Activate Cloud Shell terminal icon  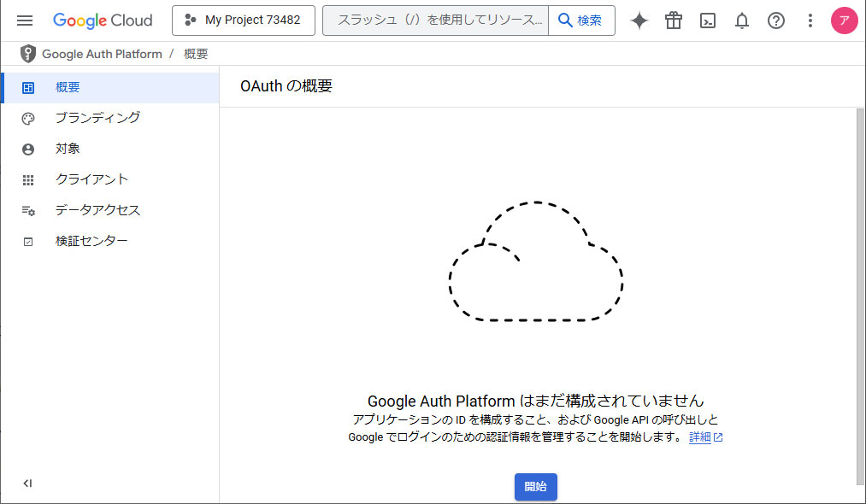click(x=708, y=21)
